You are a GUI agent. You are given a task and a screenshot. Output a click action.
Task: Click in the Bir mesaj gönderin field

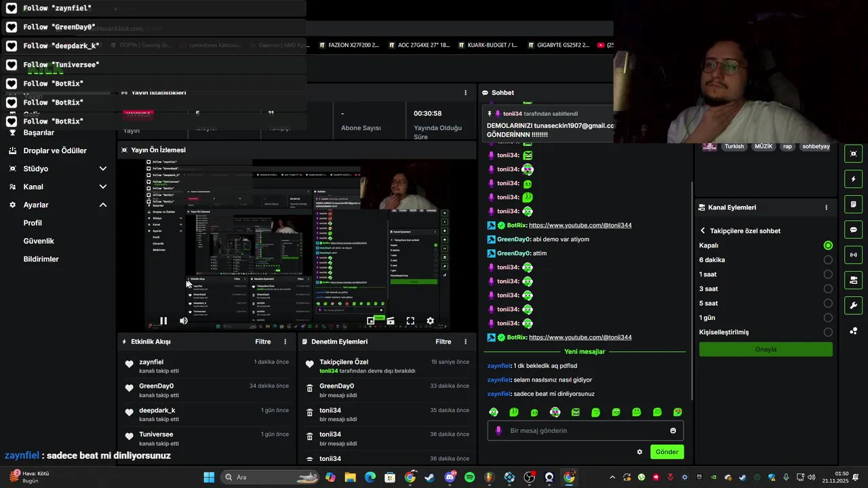tap(585, 430)
